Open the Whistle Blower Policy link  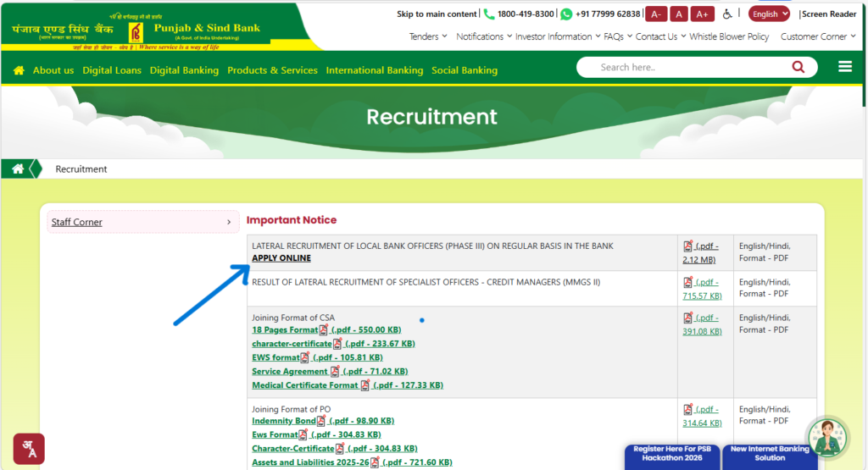tap(728, 36)
